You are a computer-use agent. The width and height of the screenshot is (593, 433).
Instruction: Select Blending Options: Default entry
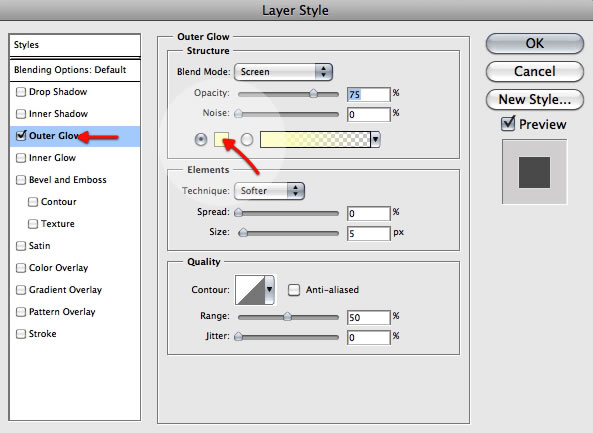coord(75,70)
